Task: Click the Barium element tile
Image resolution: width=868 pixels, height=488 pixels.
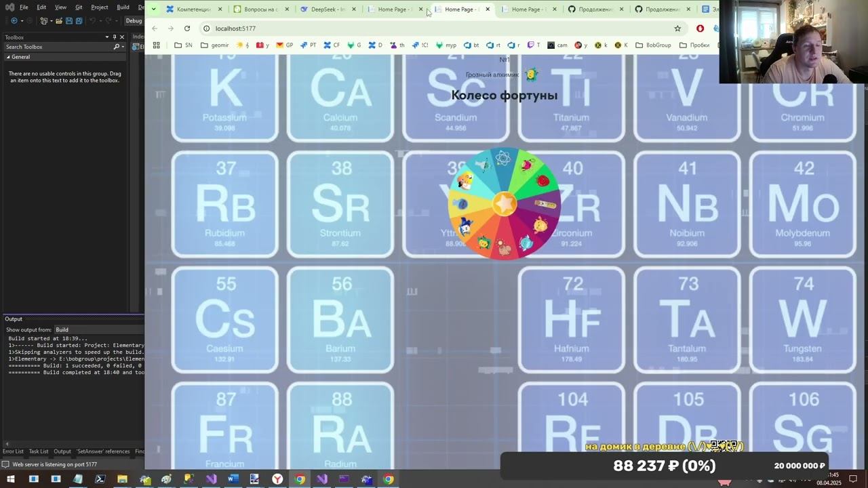Action: tap(340, 320)
